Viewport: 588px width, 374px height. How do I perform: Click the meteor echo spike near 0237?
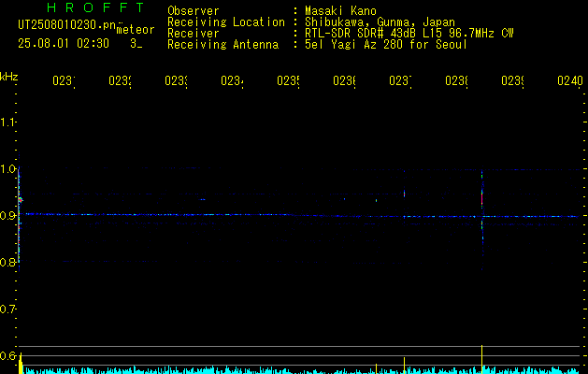tap(404, 194)
